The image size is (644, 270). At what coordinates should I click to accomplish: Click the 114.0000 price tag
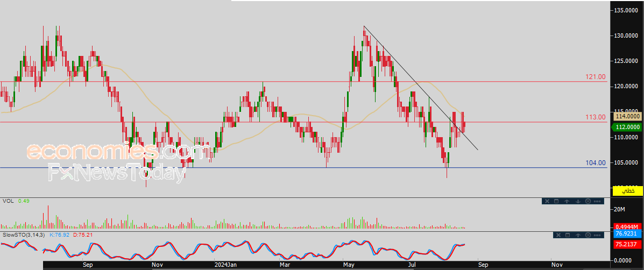[627, 117]
